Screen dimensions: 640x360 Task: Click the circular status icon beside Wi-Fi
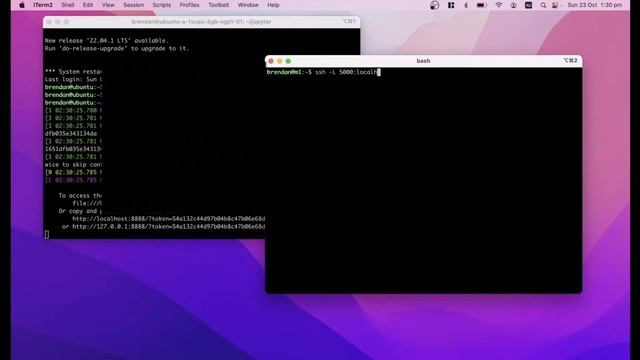click(x=513, y=5)
